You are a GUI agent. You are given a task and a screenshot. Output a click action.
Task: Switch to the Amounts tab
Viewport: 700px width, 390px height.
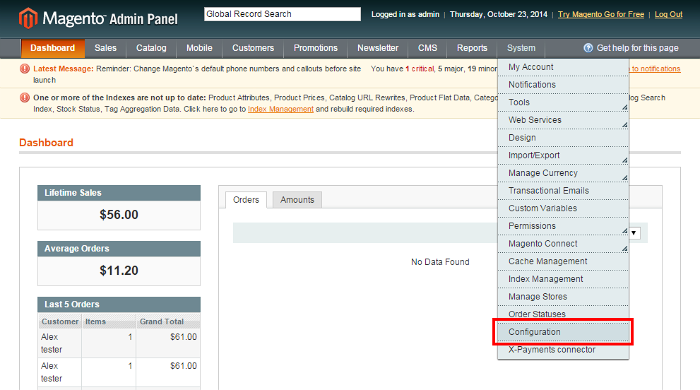tap(297, 200)
